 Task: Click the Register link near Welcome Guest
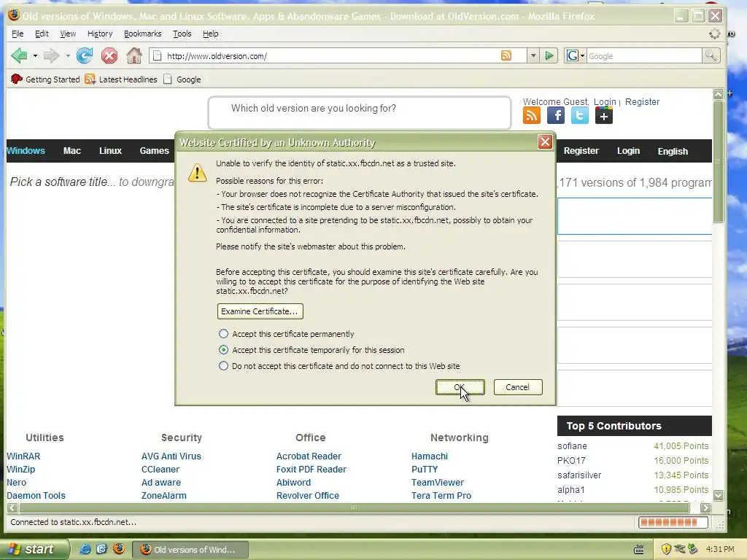pos(642,102)
